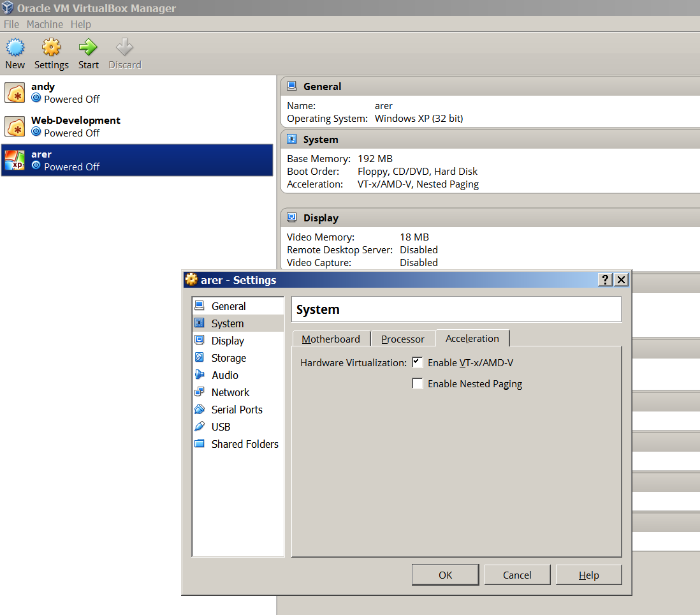
Task: Select the Acceleration tab
Action: 472,339
